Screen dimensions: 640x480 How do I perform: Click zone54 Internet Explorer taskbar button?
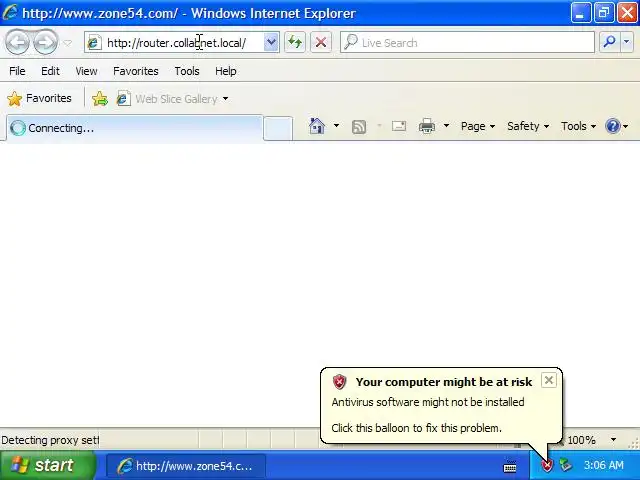(x=186, y=466)
